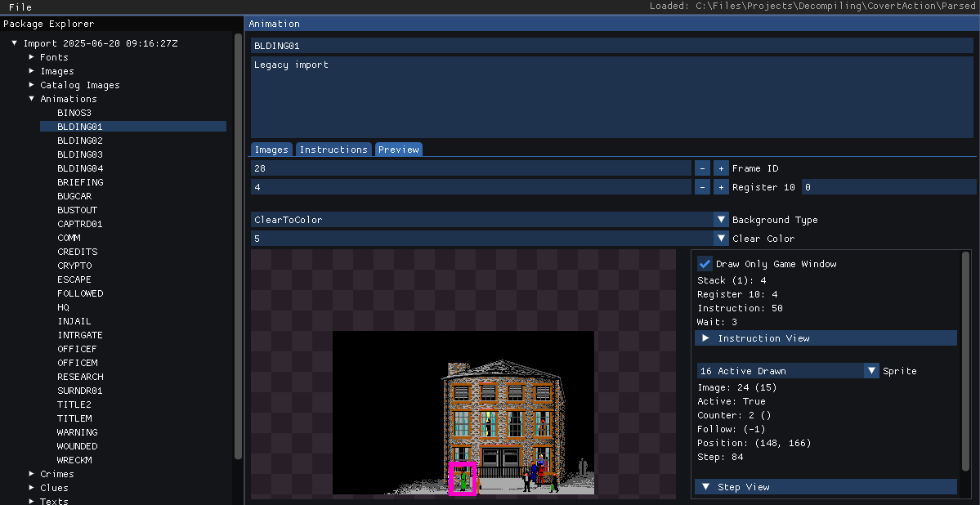Collapse the Step View section

(826, 487)
